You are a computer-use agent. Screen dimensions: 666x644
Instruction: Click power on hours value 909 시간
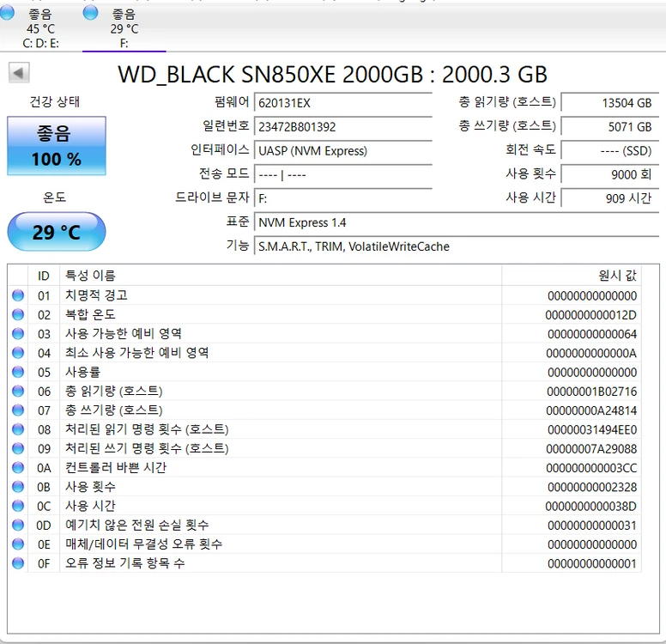(610, 198)
